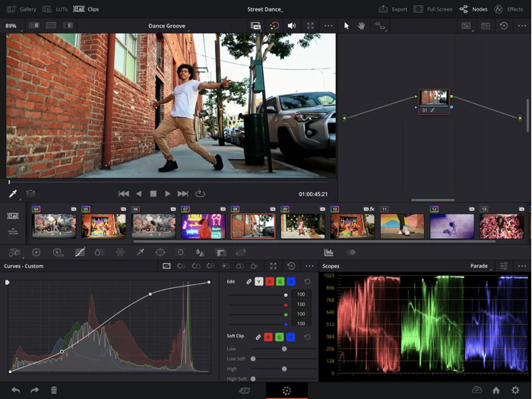Select clip 09 thumbnail
The width and height of the screenshot is (532, 399).
[302, 226]
